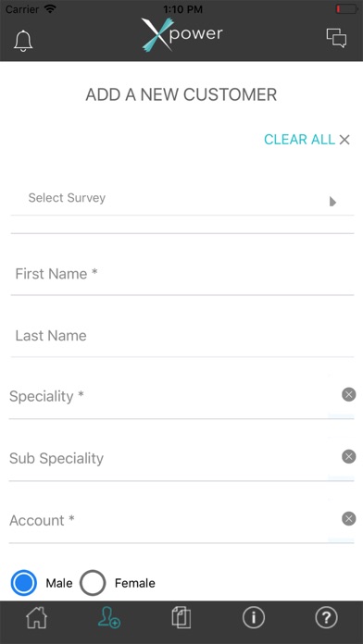This screenshot has height=644, width=363.
Task: Select the Male radio button
Action: [x=24, y=583]
